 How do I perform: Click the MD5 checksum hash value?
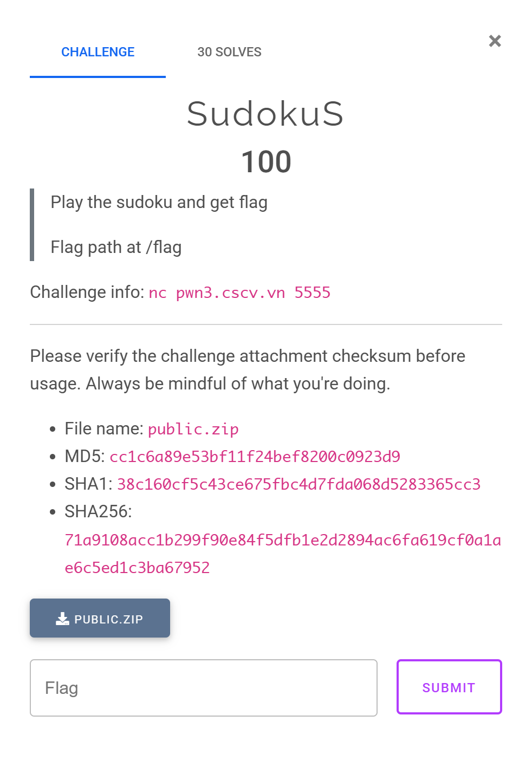[255, 457]
